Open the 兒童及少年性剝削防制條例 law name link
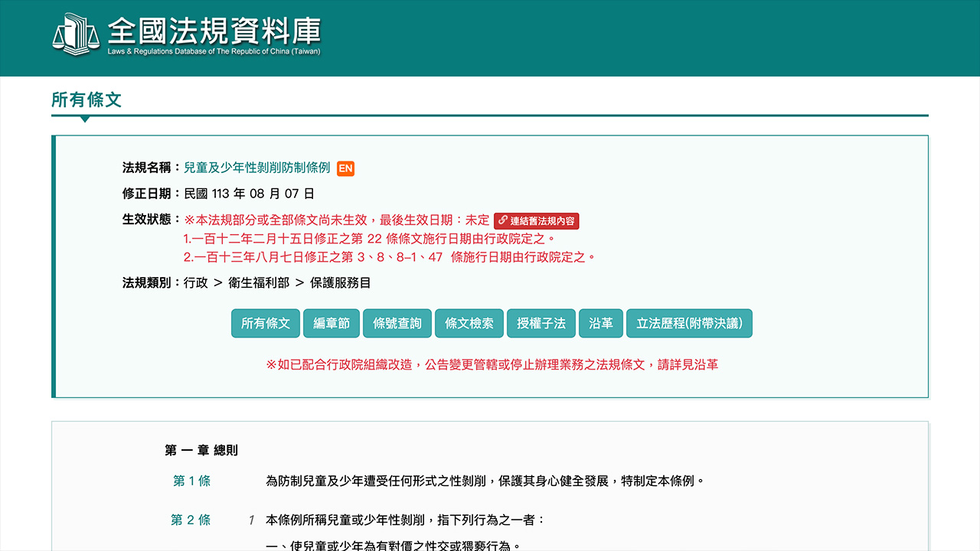Screen dimensions: 980x551 click(256, 168)
